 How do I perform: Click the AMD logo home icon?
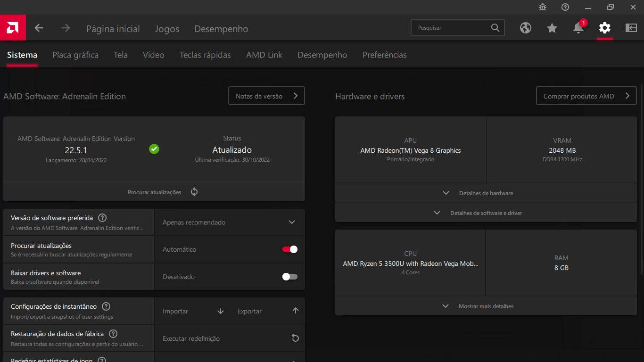(x=13, y=28)
